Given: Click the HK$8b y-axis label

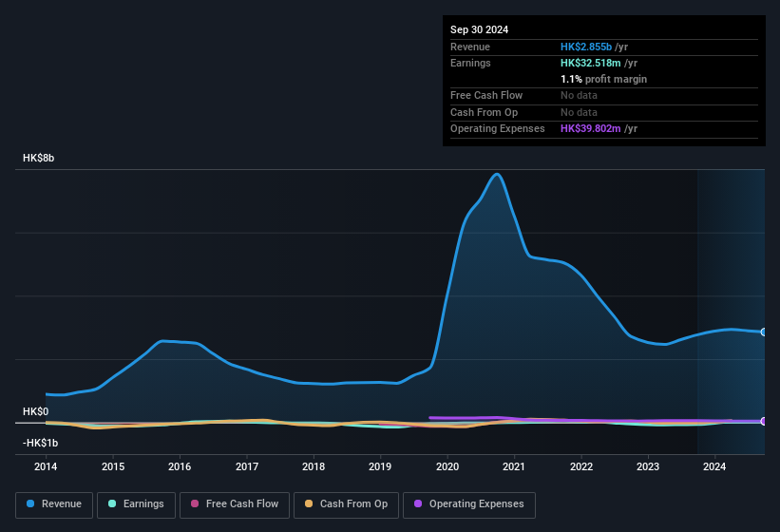Looking at the screenshot, I should pos(38,158).
